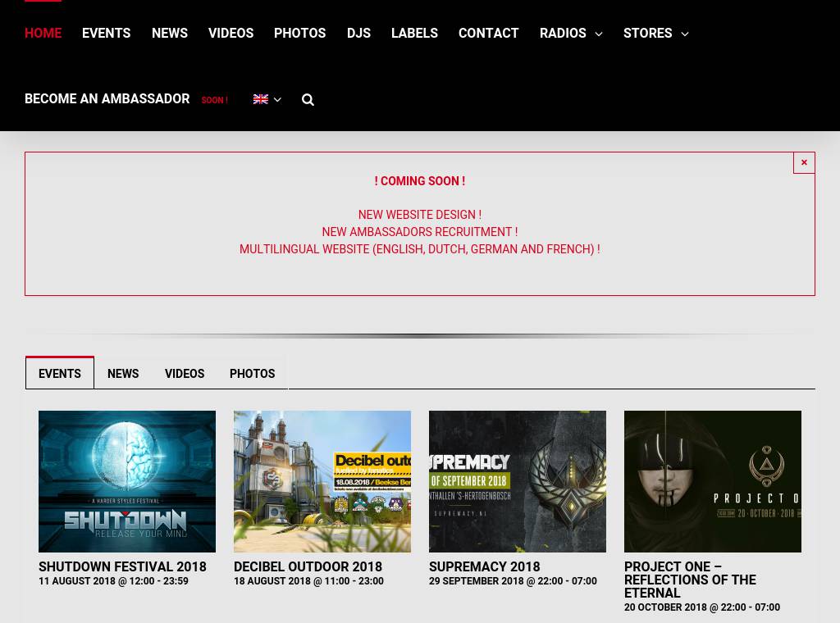Click the '! COMING SOON !' heading
This screenshot has width=840, height=623.
[420, 181]
